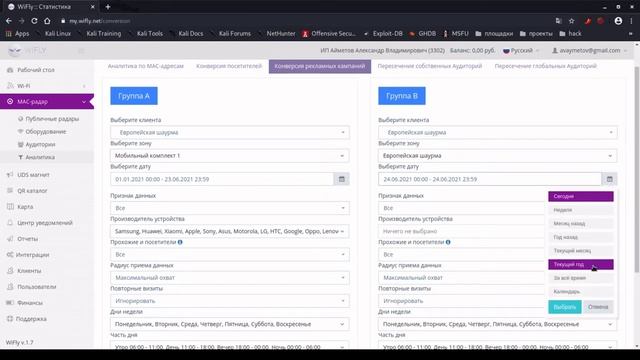Screen dimensions: 640x360
Task: Bookmark page with star icon
Action: pyautogui.click(x=571, y=21)
